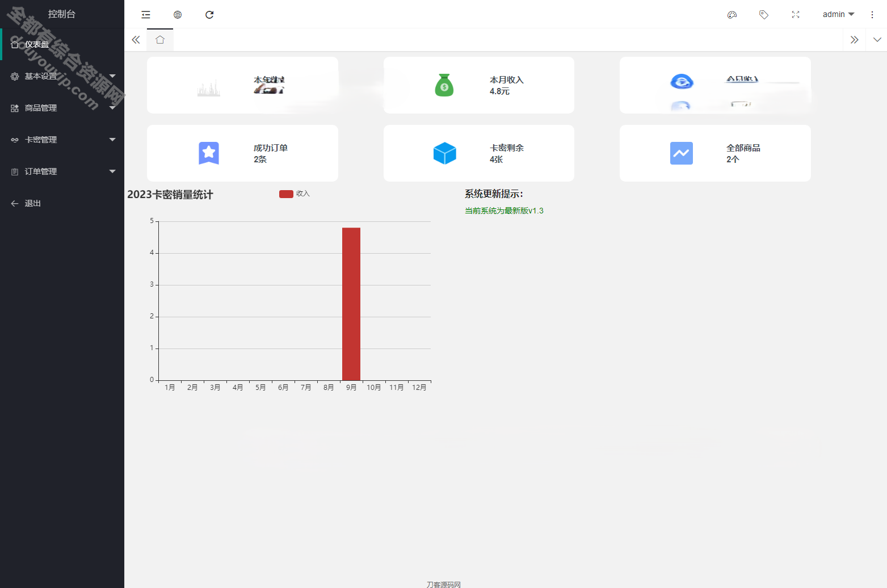Click the red September bar in chart

click(x=351, y=304)
